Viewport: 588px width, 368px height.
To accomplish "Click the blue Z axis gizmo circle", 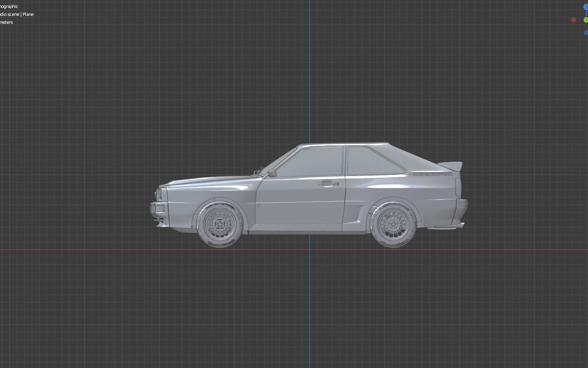I will tap(586, 7).
